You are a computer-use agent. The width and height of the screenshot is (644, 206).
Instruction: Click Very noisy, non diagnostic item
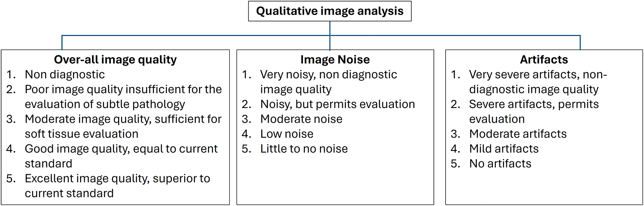(x=329, y=82)
